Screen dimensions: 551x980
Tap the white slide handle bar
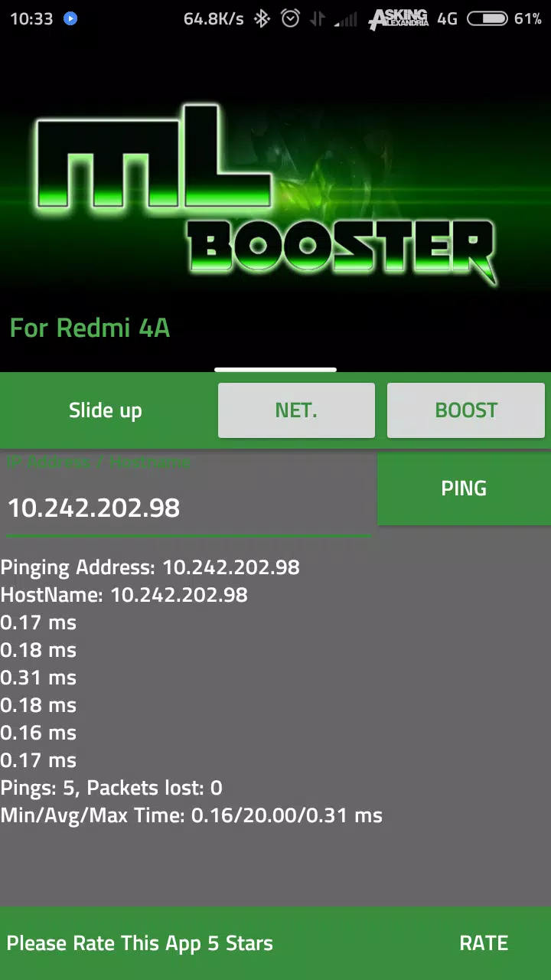pos(275,370)
